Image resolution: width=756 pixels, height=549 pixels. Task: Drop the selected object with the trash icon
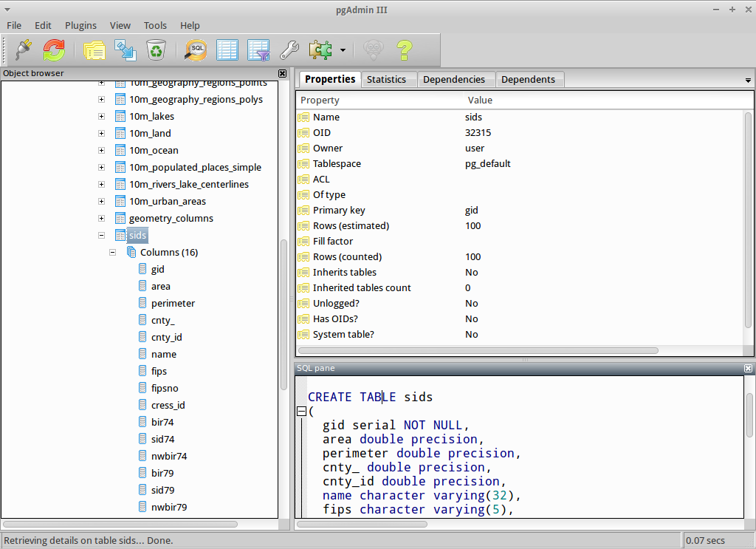tap(155, 50)
